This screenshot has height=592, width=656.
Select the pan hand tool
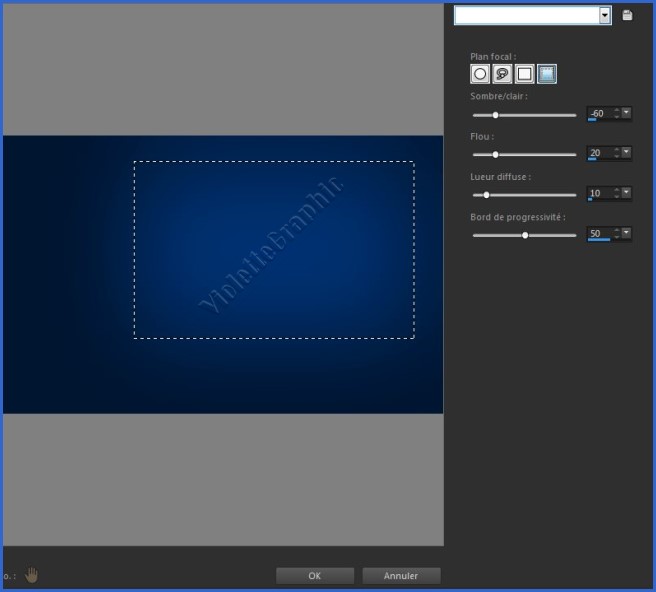click(32, 575)
